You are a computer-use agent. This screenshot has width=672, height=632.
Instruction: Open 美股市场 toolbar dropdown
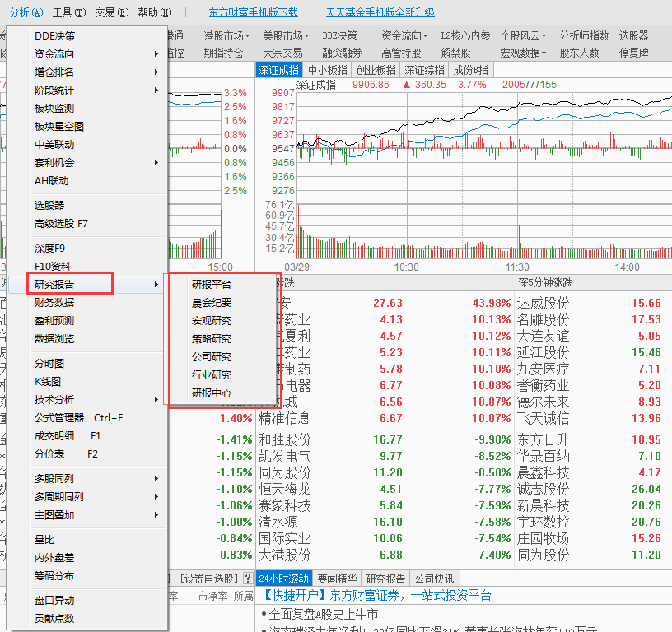click(286, 35)
